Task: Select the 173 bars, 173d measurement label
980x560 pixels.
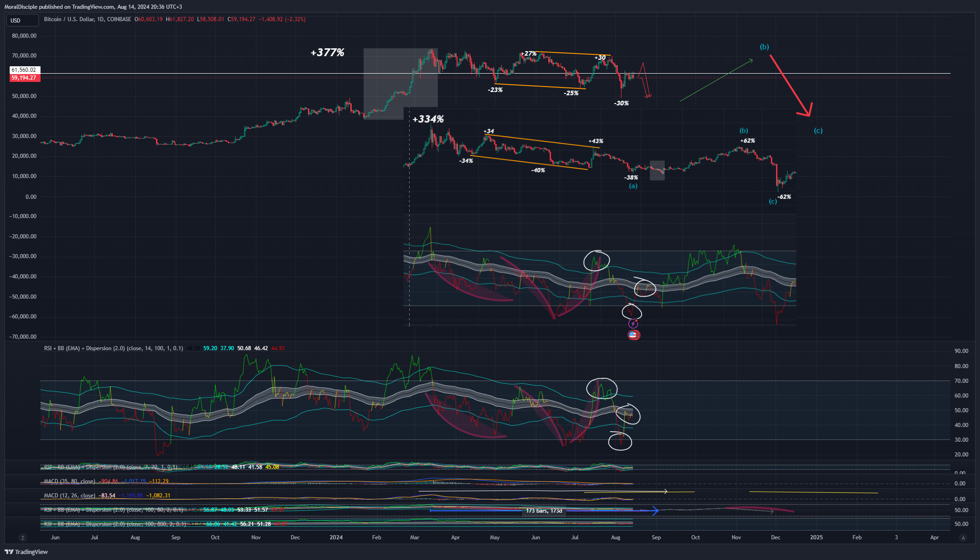Action: 544,511
